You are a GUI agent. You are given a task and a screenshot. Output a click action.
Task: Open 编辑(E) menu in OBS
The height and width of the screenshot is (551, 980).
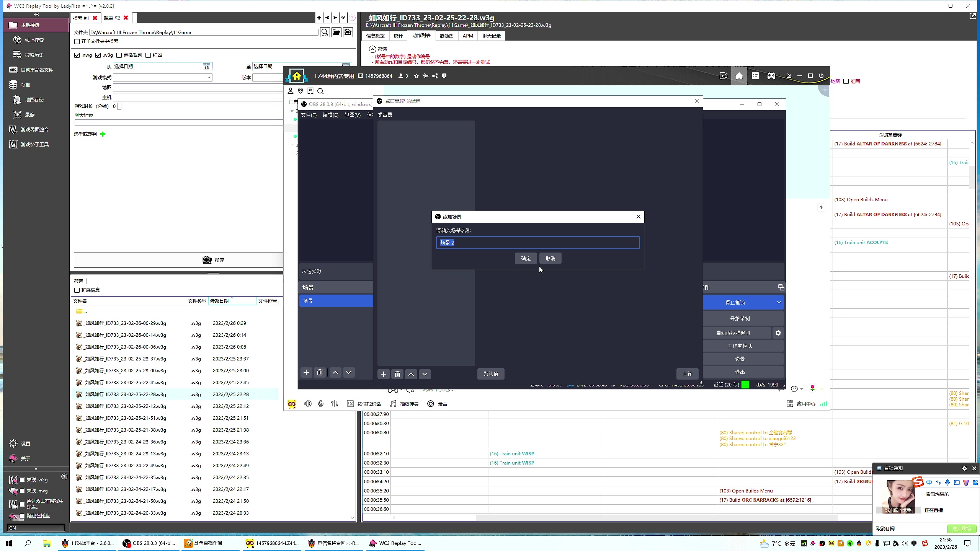coord(330,115)
